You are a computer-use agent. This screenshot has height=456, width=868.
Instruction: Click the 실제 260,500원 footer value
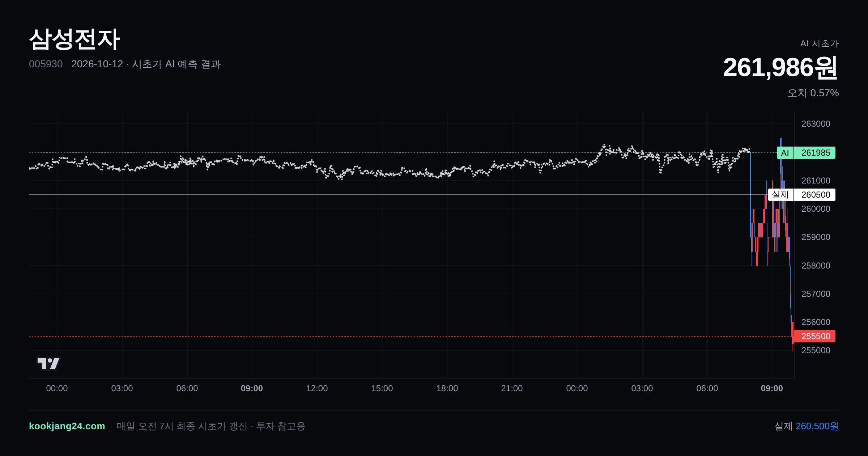point(807,426)
